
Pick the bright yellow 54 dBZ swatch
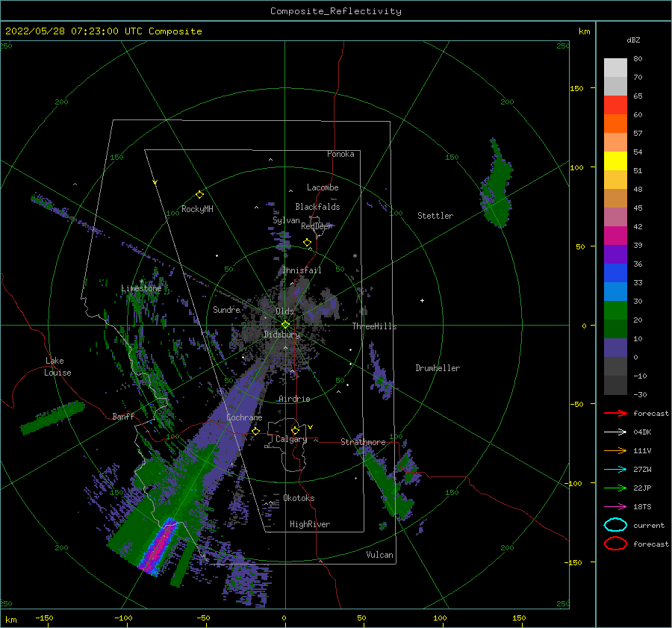[615, 161]
